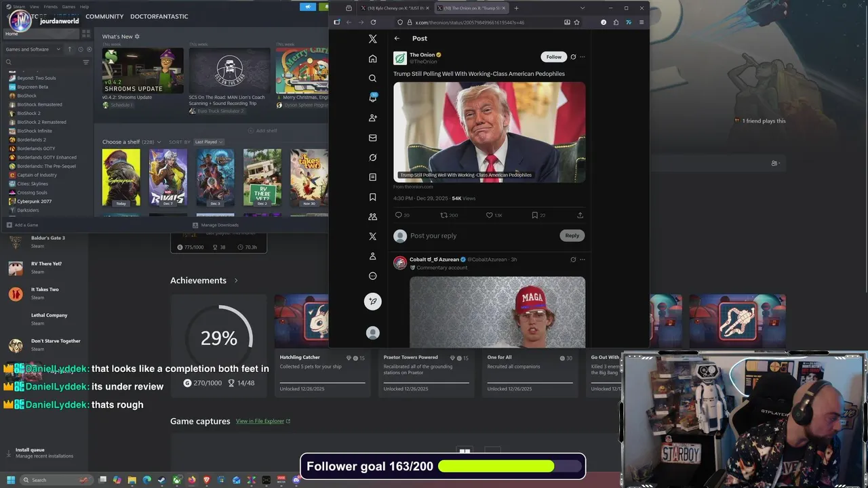Viewport: 868px width, 488px height.
Task: Toggle Steam ready-to-play filter
Action: pyautogui.click(x=90, y=49)
